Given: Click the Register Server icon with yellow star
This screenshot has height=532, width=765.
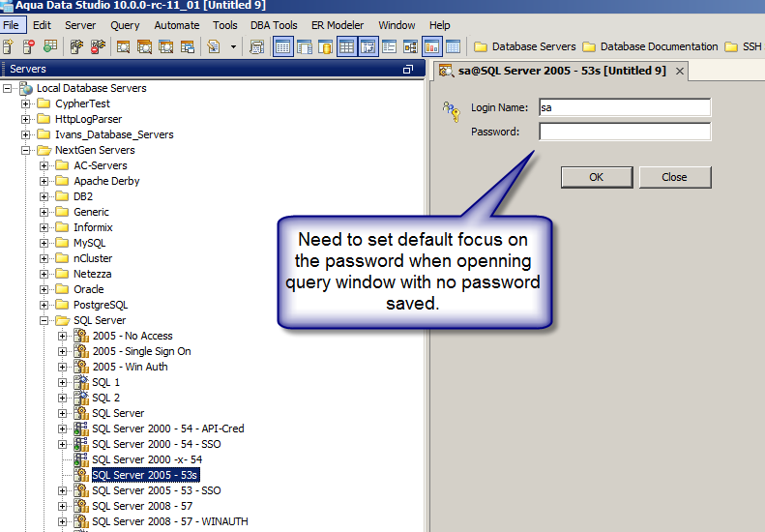Looking at the screenshot, I should click(x=8, y=46).
